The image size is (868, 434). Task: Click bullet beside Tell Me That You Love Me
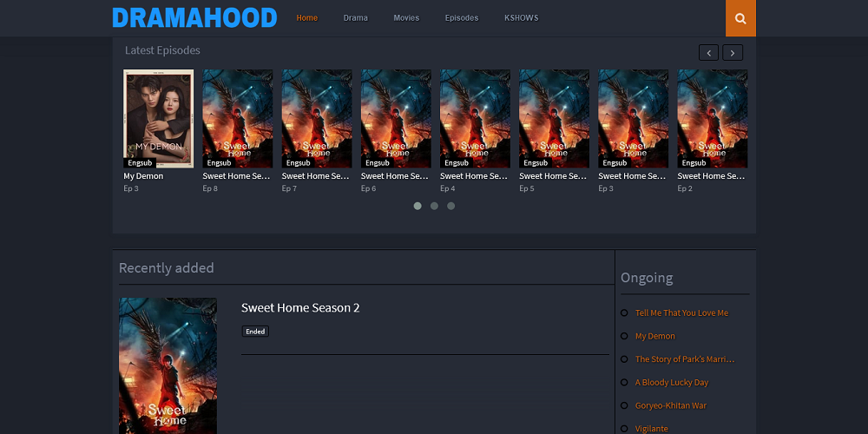(x=624, y=312)
